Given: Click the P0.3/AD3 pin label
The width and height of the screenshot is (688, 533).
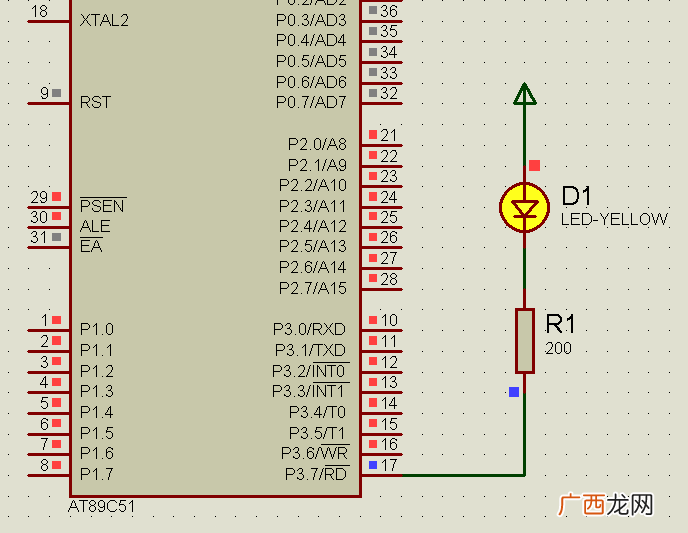Looking at the screenshot, I should pos(311,21).
